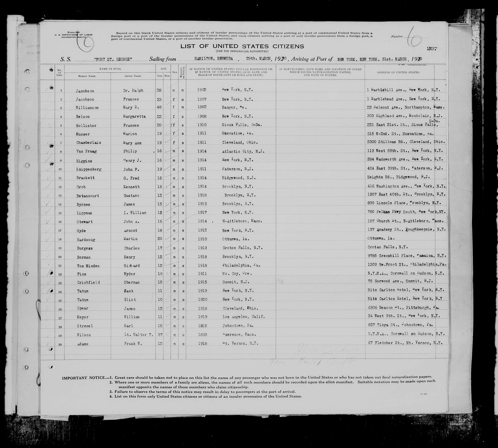Screen dimensions: 498x448
Task: Click address "137 Academy St., Poughkeepsie"
Action: pos(400,229)
